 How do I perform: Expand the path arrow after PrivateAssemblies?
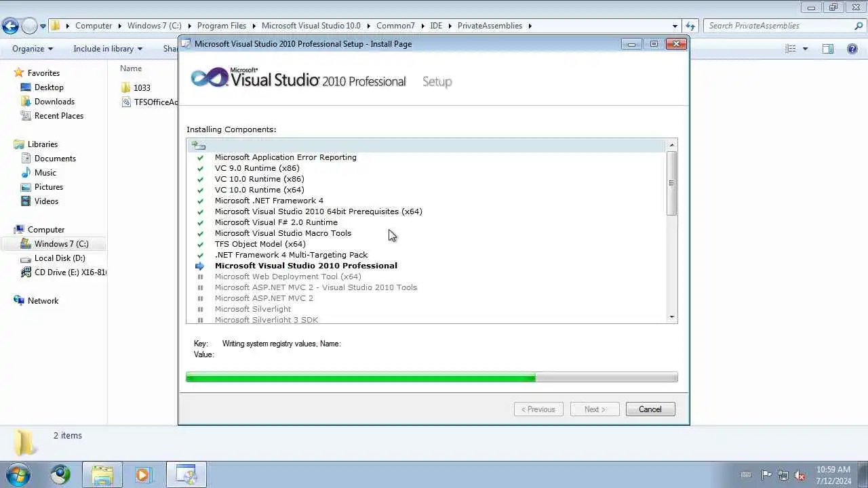pos(530,26)
